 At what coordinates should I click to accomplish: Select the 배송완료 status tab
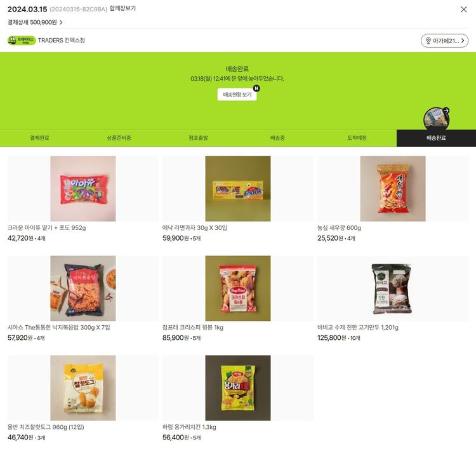tap(436, 138)
